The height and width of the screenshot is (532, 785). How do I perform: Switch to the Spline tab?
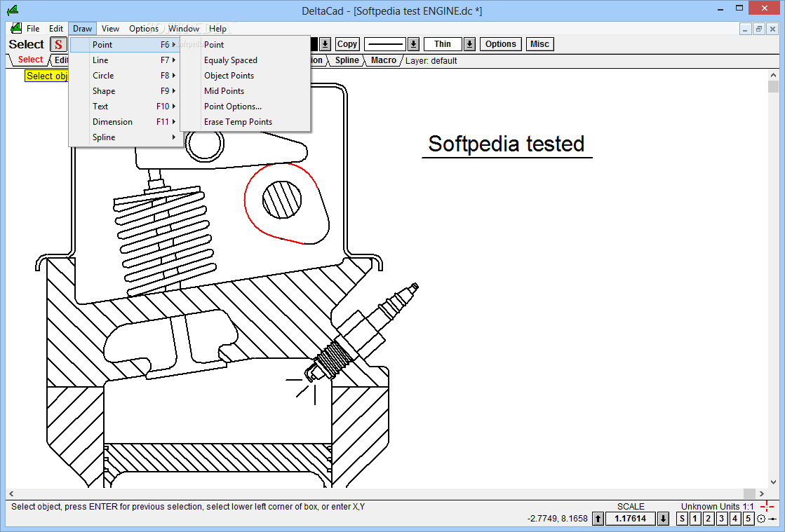click(347, 60)
